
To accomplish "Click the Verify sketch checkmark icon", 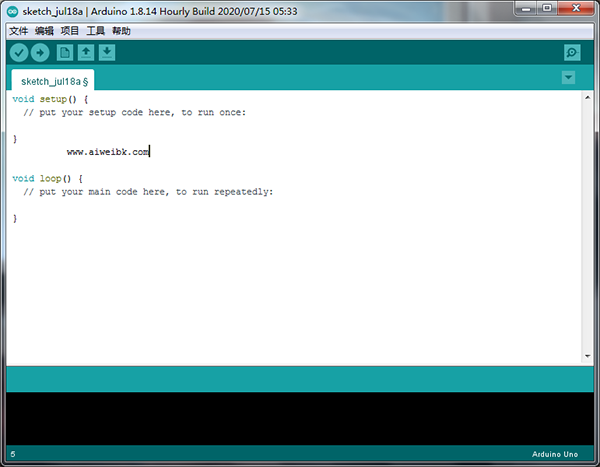I will (x=19, y=53).
